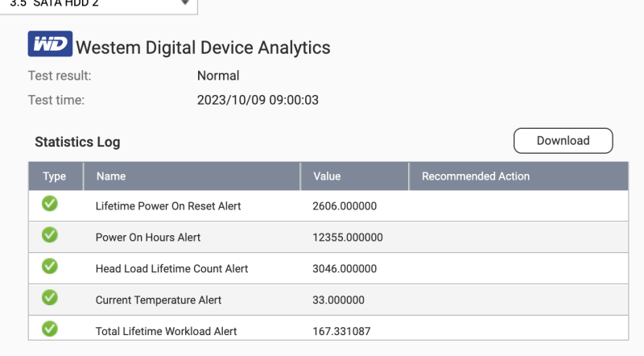This screenshot has height=356, width=644.
Task: Click the value 33.000000
Action: click(338, 300)
